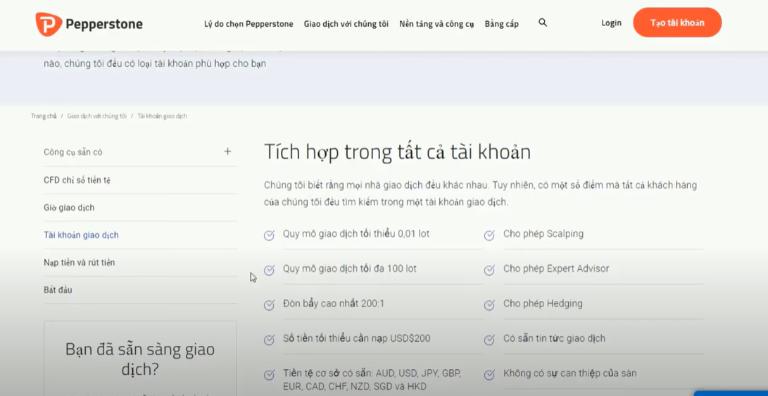Click text Không có sự can thiệp của sàn

pyautogui.click(x=570, y=373)
